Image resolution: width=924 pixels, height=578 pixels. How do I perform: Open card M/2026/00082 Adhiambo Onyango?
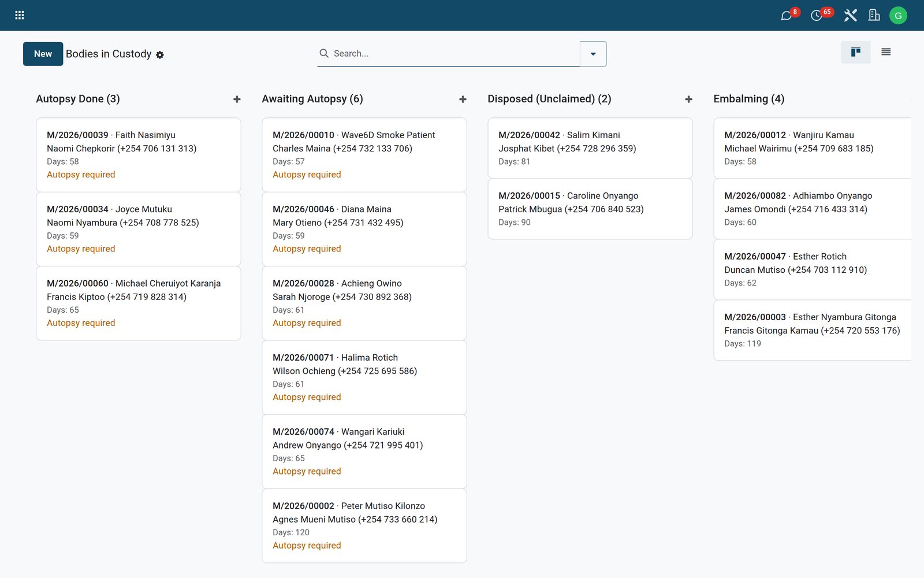[813, 209]
